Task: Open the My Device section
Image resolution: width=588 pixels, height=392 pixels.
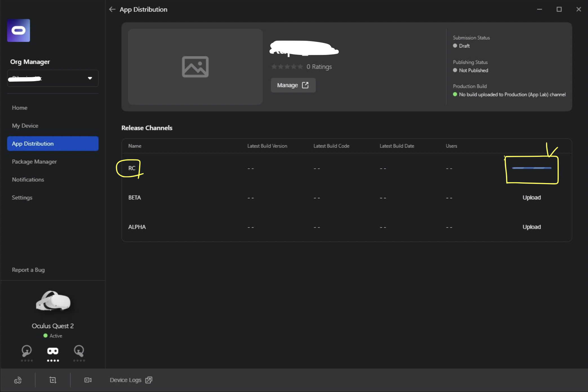Action: tap(25, 126)
